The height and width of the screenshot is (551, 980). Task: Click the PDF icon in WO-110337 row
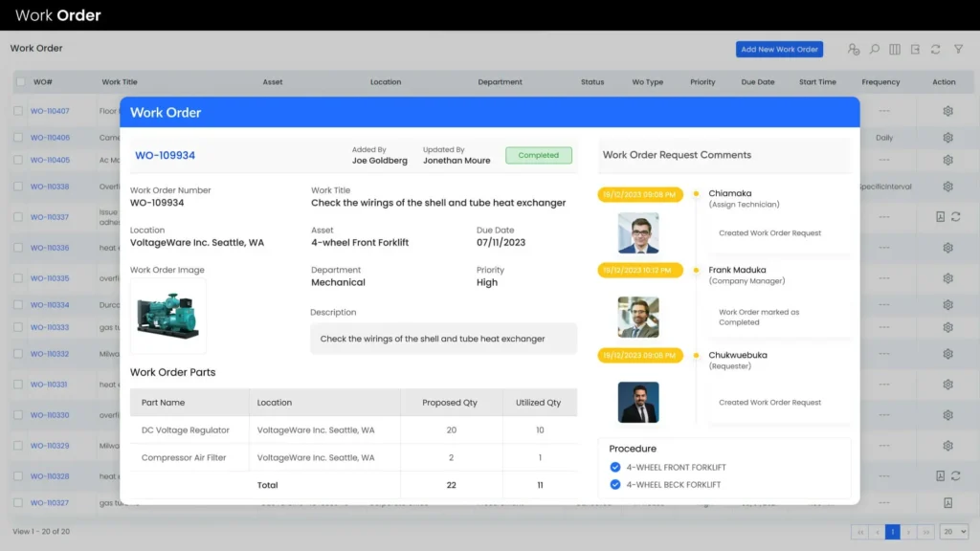click(940, 217)
